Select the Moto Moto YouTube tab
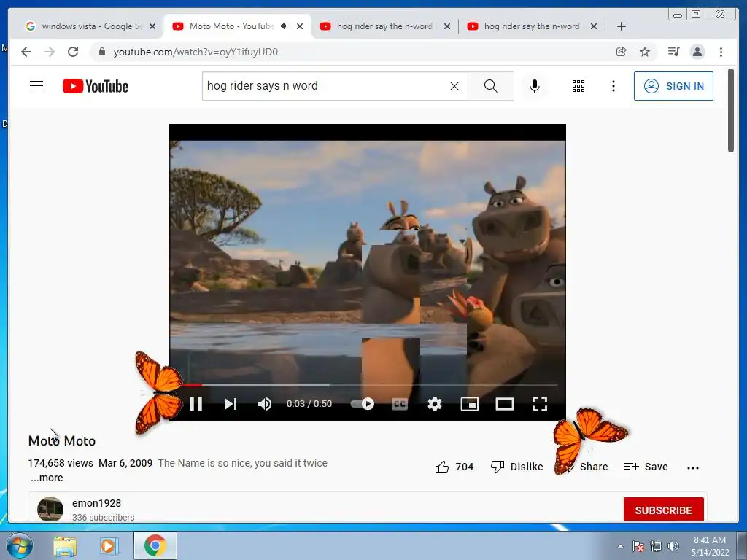 [231, 26]
